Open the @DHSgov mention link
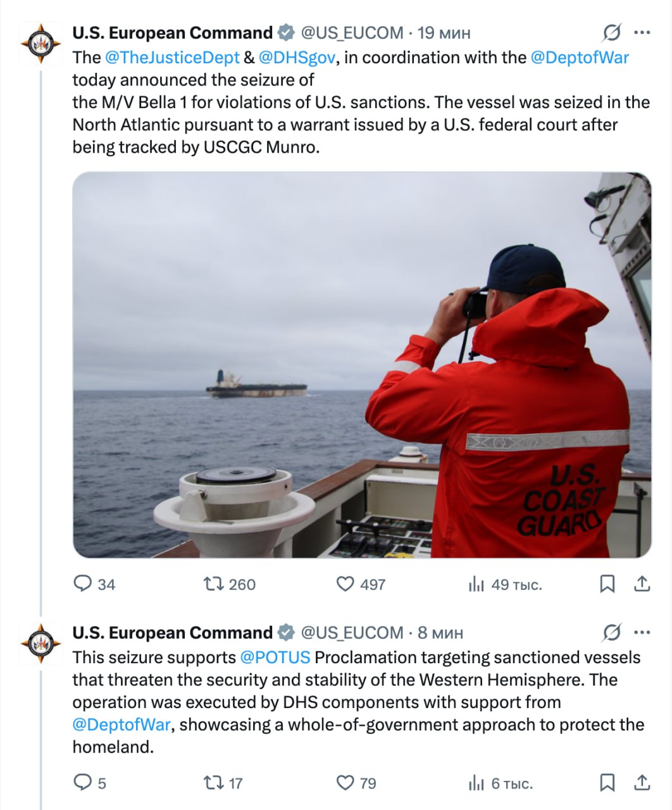Image resolution: width=672 pixels, height=810 pixels. click(297, 58)
